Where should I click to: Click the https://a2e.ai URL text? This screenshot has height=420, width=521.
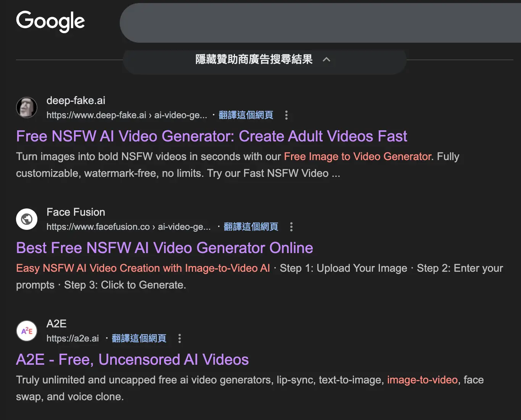72,338
